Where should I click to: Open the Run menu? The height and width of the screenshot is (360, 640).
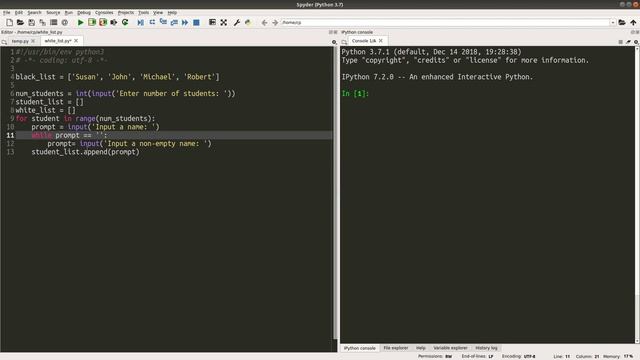tap(69, 13)
